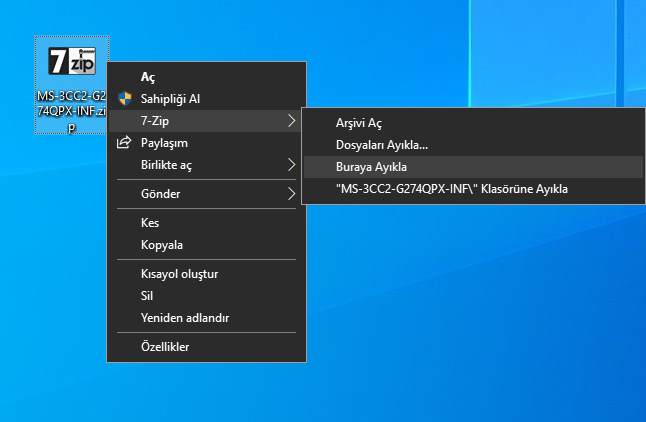This screenshot has height=422, width=646.
Task: Click the chevron arrow next to Gönder
Action: pos(291,194)
